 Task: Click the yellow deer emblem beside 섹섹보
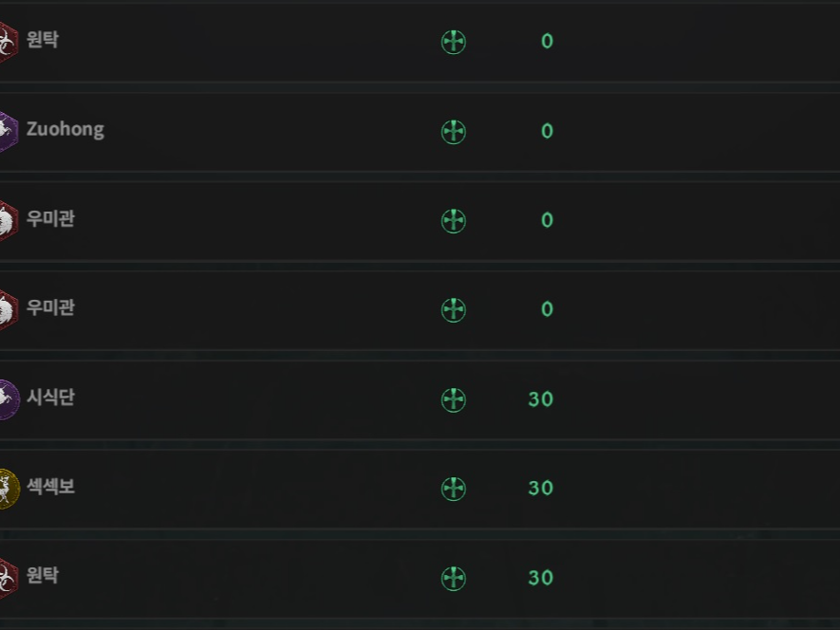coord(9,490)
